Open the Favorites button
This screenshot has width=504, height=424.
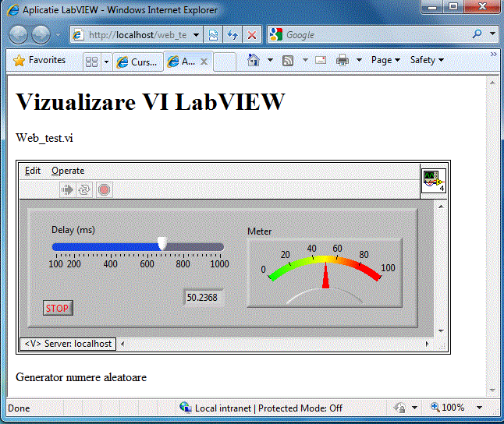[39, 60]
